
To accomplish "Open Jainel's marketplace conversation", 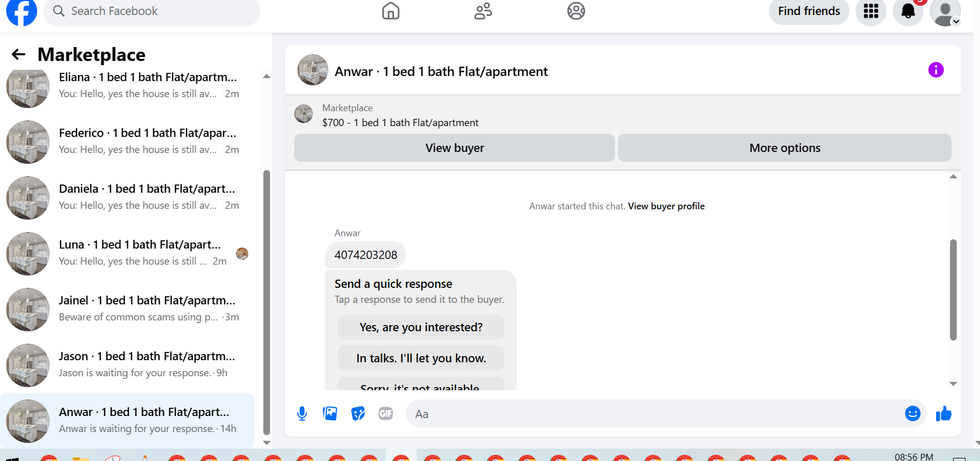I will 128,309.
